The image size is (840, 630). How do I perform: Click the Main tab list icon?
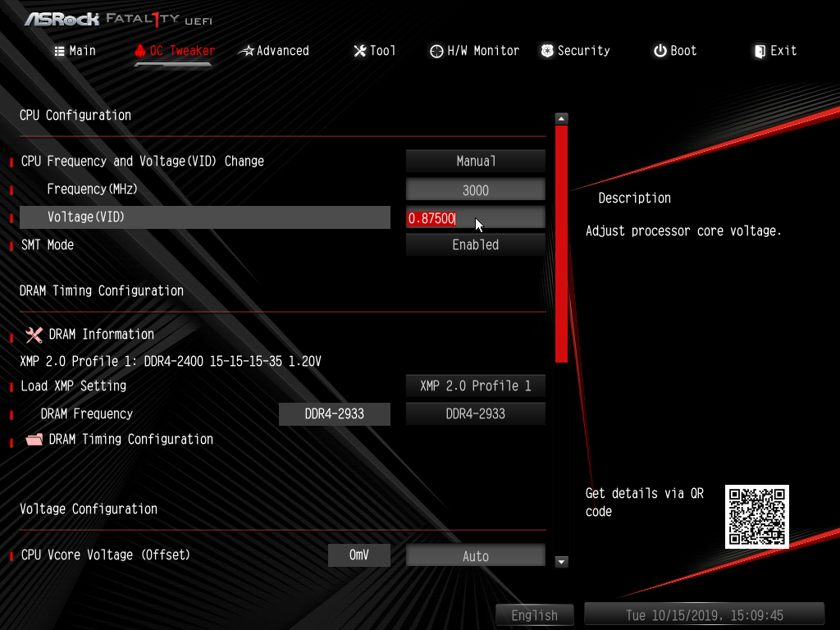(59, 51)
